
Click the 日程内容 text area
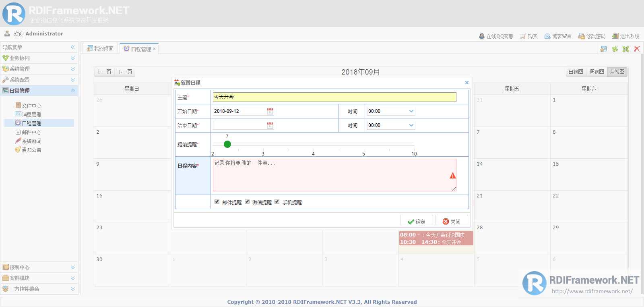click(x=334, y=175)
